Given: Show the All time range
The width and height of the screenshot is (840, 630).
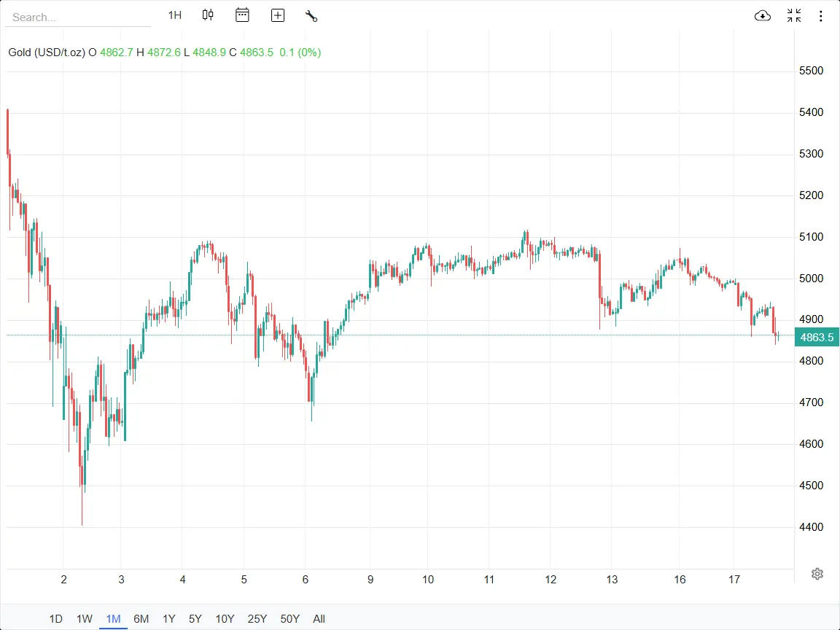Looking at the screenshot, I should pos(319,619).
